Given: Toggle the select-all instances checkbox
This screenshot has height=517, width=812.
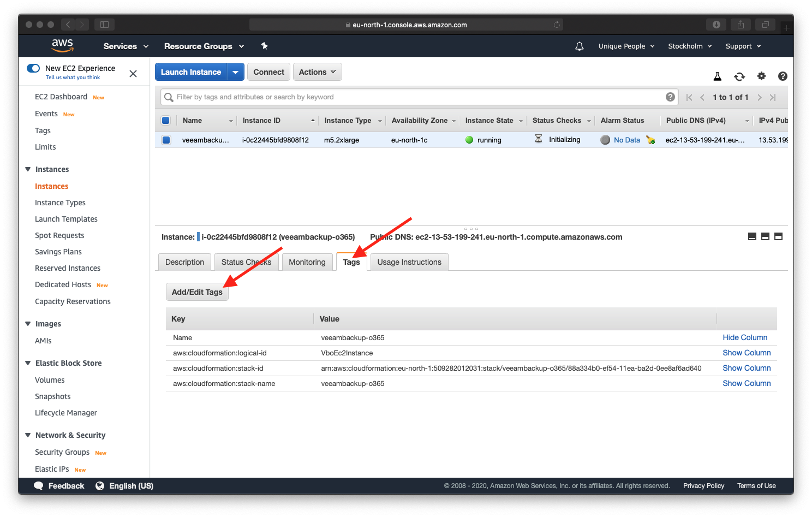Looking at the screenshot, I should pos(166,121).
